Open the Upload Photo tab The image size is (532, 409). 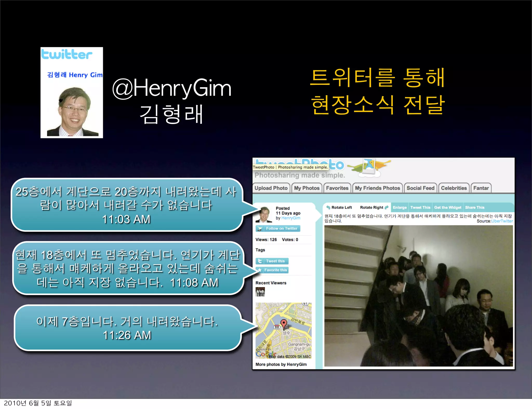coord(271,188)
